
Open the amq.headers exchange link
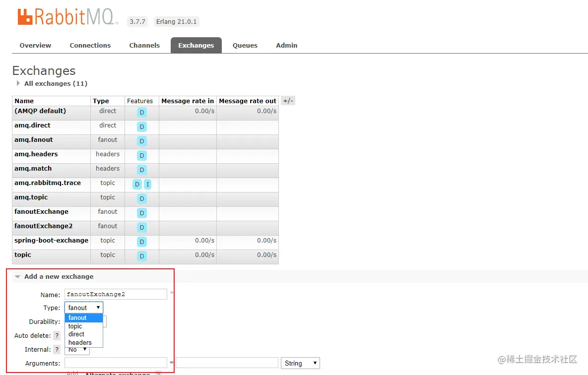click(36, 154)
